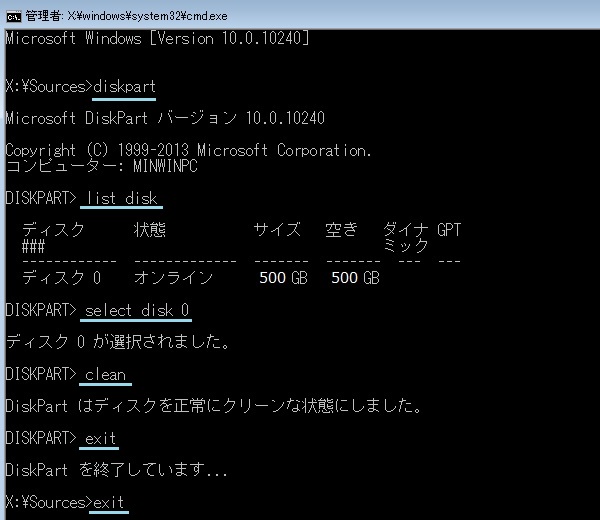Click the underlined diskpart command
Image resolution: width=600 pixels, height=520 pixels.
[124, 86]
